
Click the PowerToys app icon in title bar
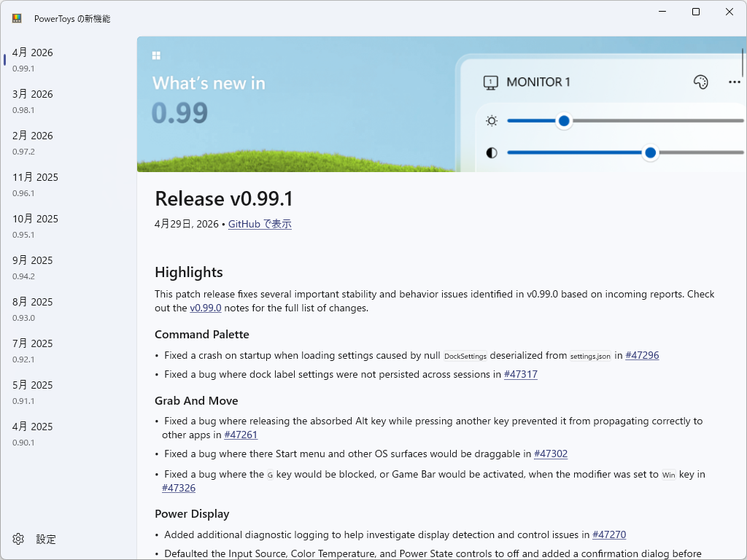pos(17,18)
